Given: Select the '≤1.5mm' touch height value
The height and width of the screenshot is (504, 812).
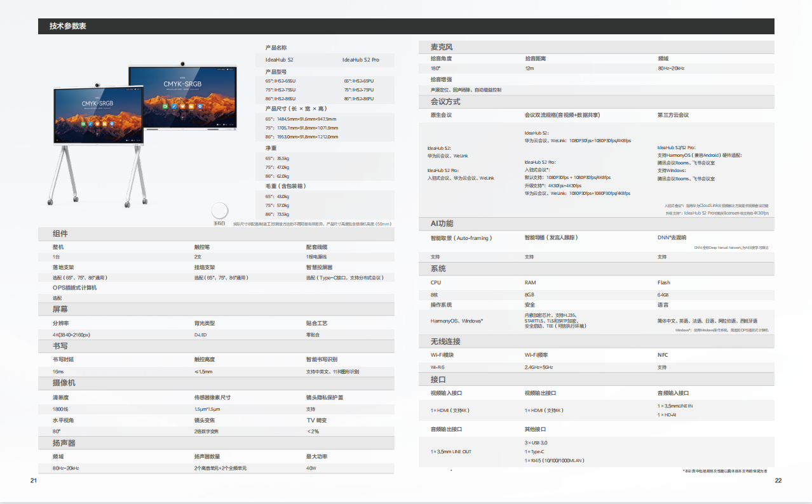Looking at the screenshot, I should [203, 371].
